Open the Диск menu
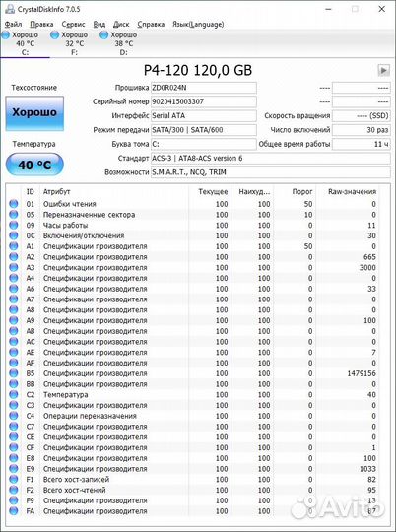This screenshot has height=532, width=396. 121,25
